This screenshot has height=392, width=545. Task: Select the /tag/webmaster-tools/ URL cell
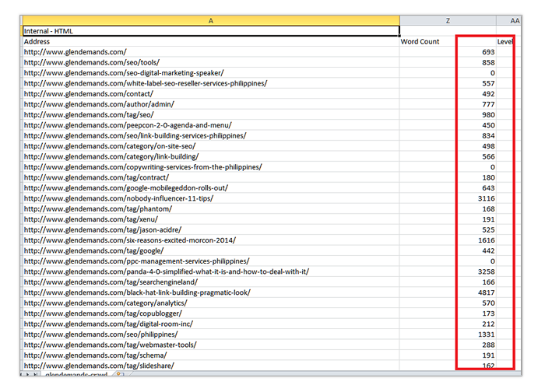pos(211,345)
